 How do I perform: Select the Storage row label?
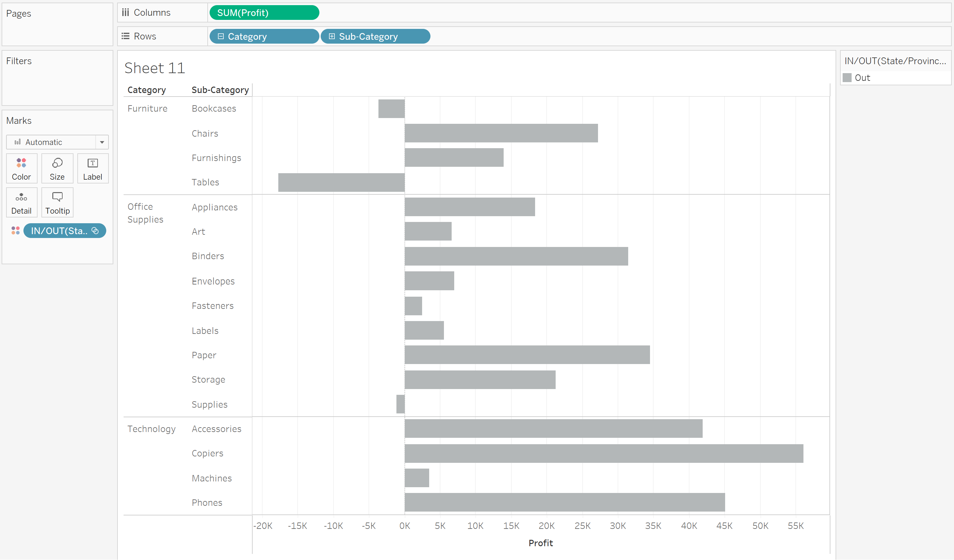pos(208,380)
